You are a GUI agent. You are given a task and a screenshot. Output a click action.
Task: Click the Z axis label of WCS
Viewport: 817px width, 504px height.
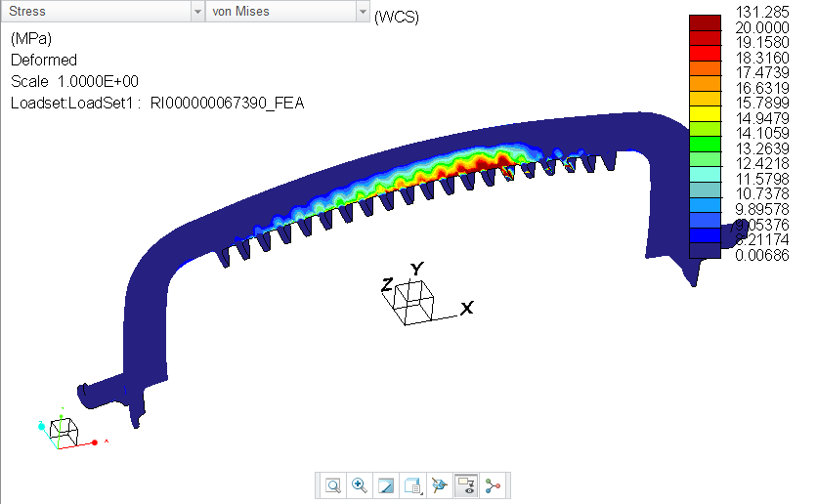point(387,285)
